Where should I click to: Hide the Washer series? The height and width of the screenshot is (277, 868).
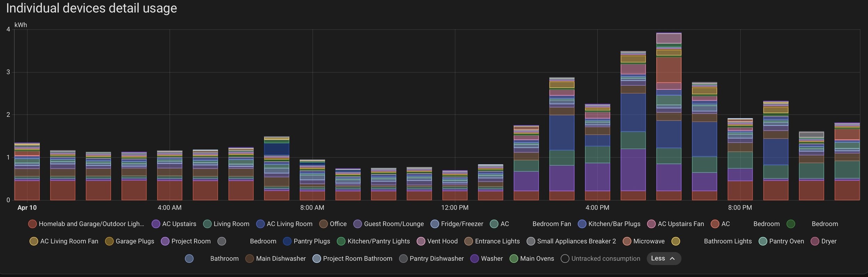click(486, 259)
